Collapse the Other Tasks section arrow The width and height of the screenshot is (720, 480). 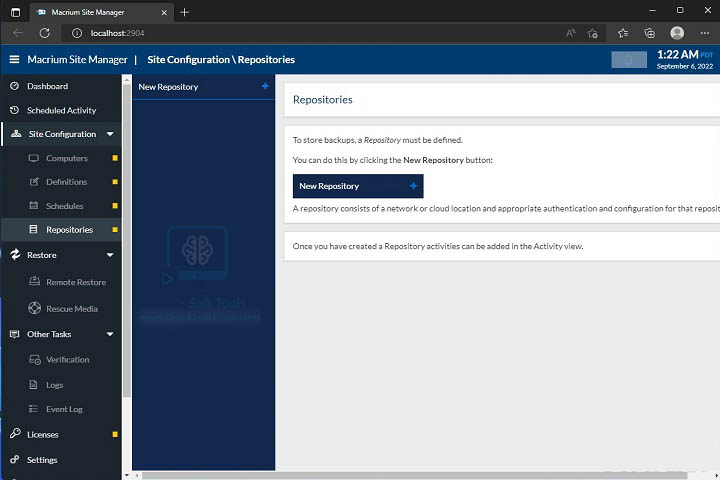coord(110,334)
